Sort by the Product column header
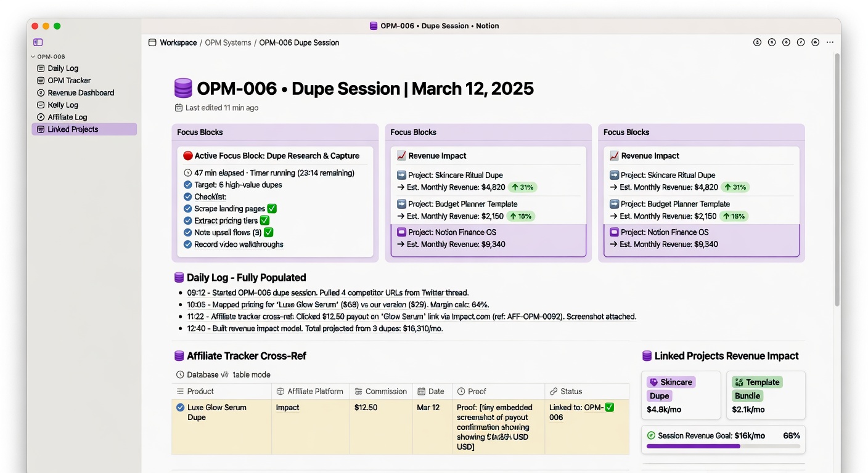The height and width of the screenshot is (473, 868). (x=221, y=391)
